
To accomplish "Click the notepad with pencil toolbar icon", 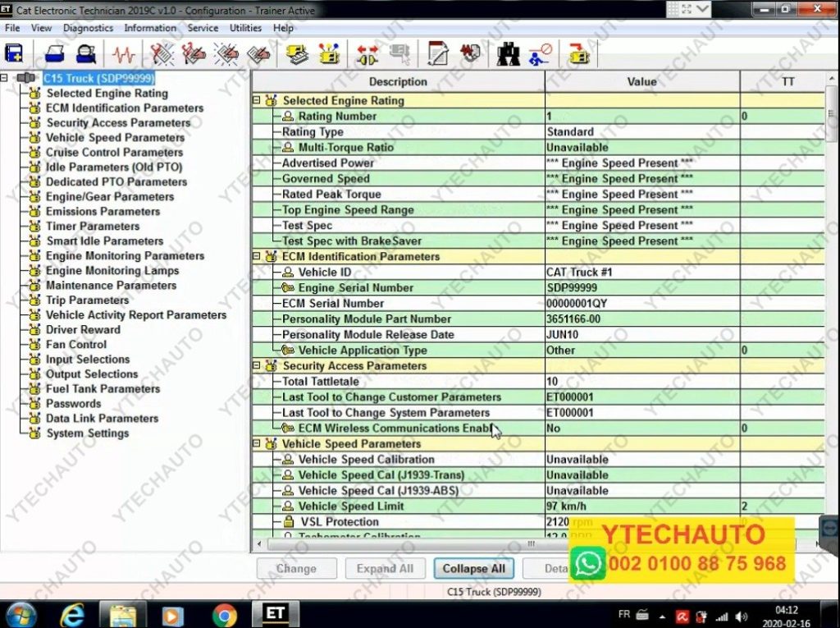I will click(438, 54).
